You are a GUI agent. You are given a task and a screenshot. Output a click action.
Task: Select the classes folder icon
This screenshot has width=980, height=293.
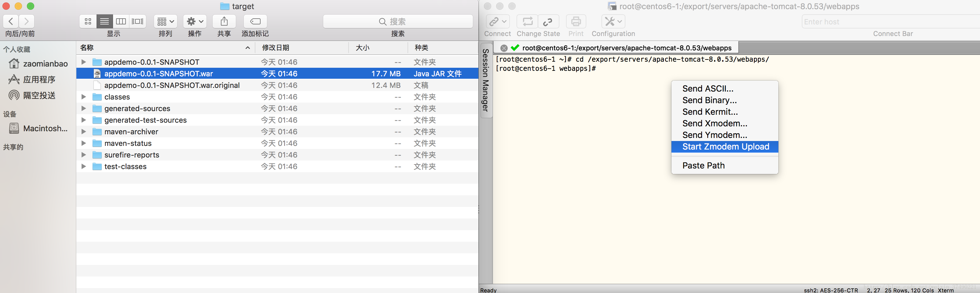97,97
